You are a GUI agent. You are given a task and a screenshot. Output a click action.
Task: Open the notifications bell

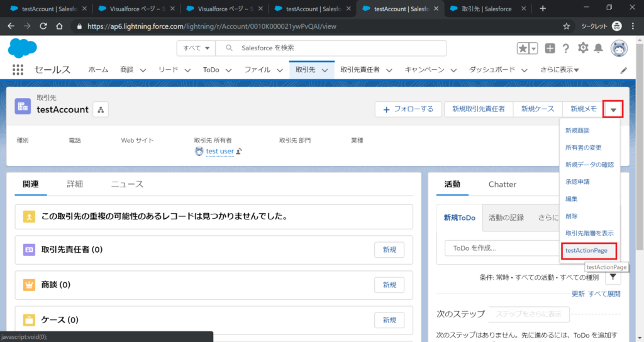[598, 48]
